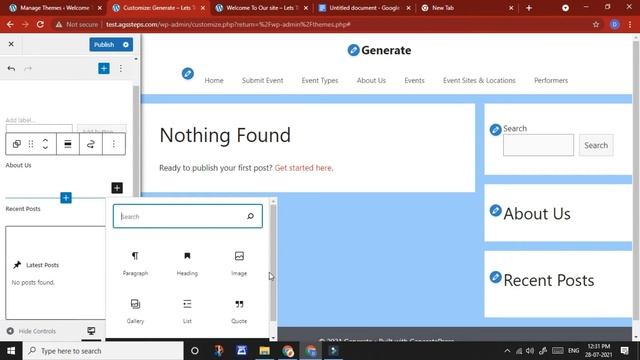Switch to desktop preview device

[91, 331]
